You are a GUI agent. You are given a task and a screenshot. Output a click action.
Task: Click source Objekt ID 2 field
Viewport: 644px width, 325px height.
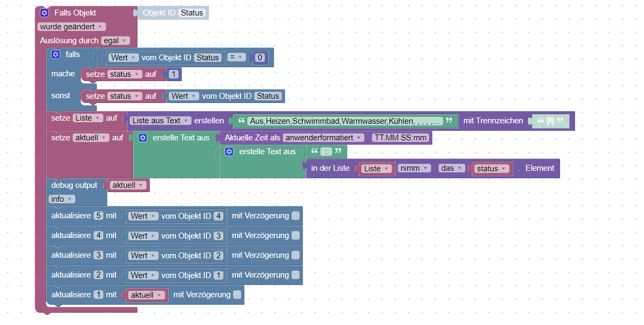[x=218, y=256]
